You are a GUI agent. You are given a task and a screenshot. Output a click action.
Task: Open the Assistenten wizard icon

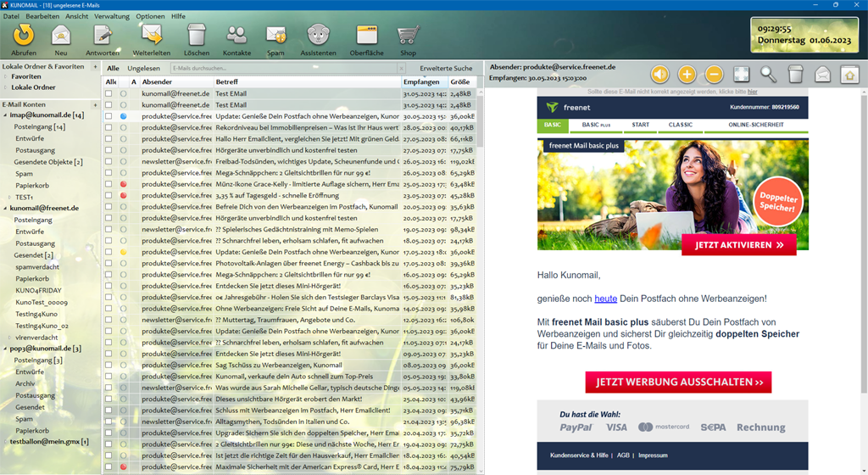coord(319,36)
